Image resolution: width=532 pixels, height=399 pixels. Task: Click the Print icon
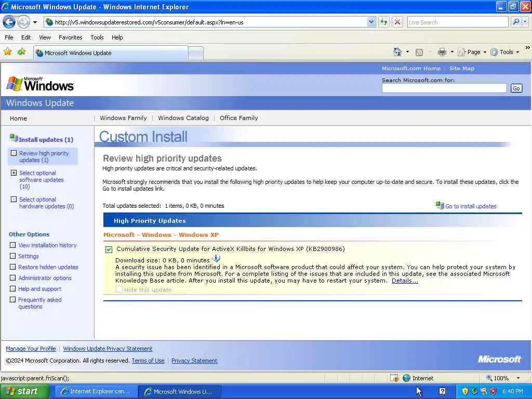442,52
